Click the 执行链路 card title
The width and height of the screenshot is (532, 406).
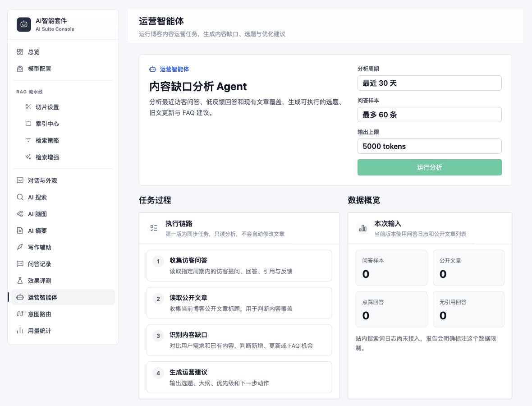point(179,224)
